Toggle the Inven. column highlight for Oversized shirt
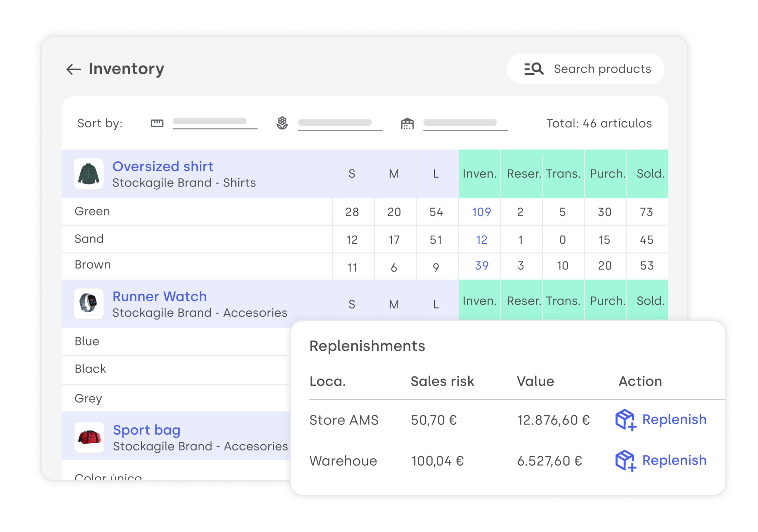This screenshot has width=758, height=532. point(479,174)
